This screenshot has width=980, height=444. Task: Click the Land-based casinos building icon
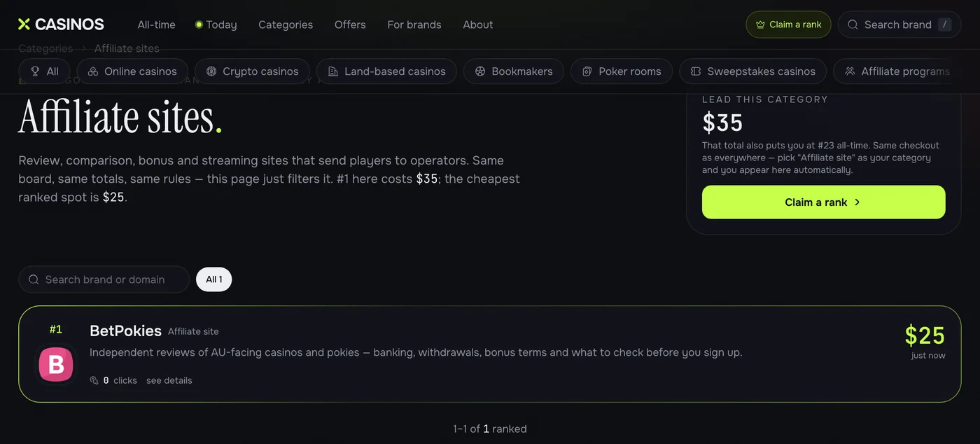tap(333, 71)
